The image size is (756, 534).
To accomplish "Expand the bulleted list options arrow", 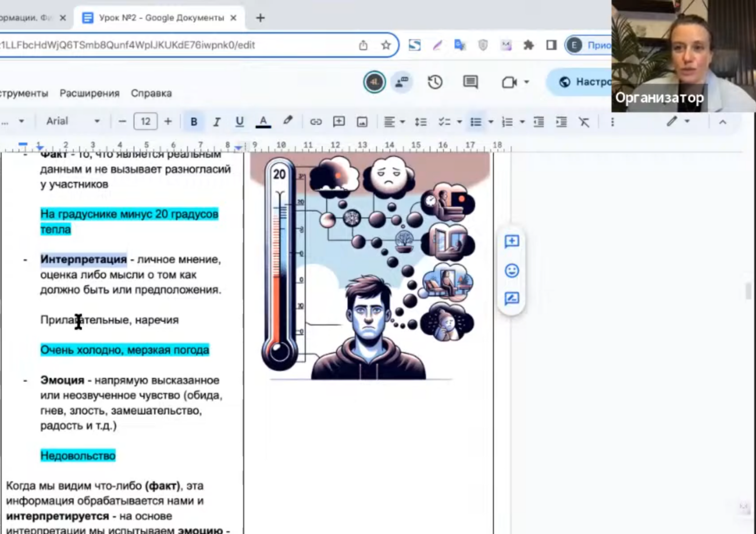I will (491, 122).
